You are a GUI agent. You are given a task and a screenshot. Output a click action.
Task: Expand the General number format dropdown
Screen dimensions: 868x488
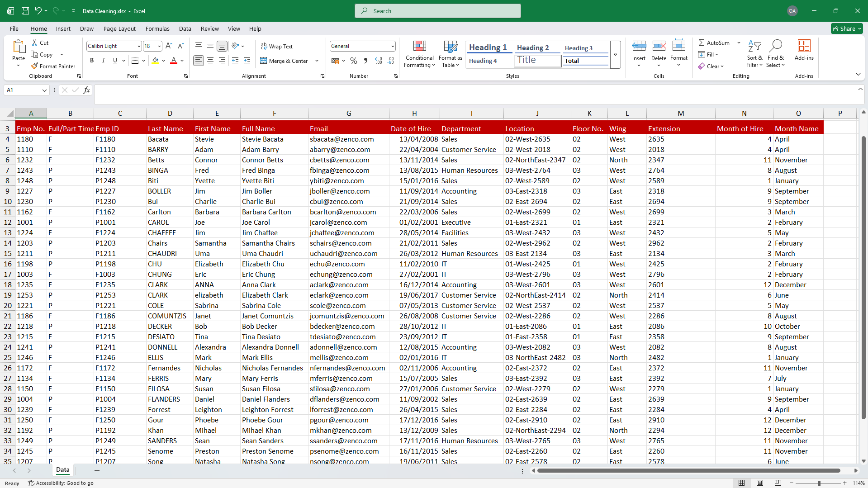coord(392,46)
